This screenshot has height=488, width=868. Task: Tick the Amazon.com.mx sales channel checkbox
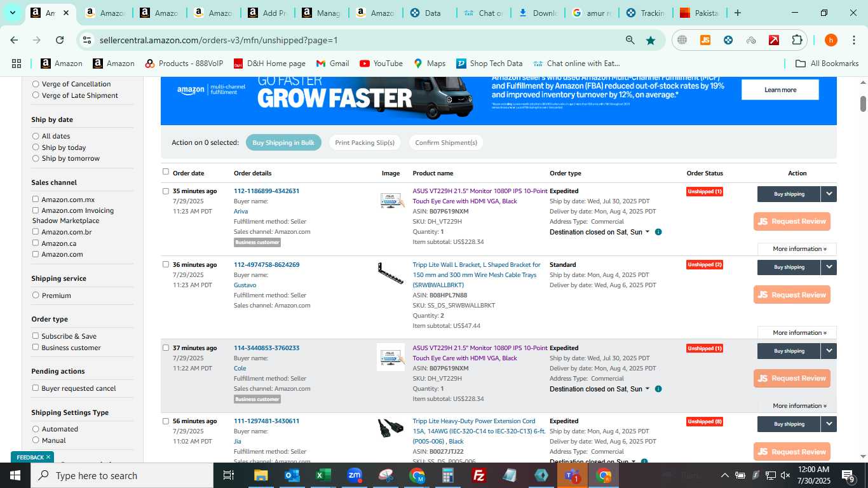[x=36, y=199]
